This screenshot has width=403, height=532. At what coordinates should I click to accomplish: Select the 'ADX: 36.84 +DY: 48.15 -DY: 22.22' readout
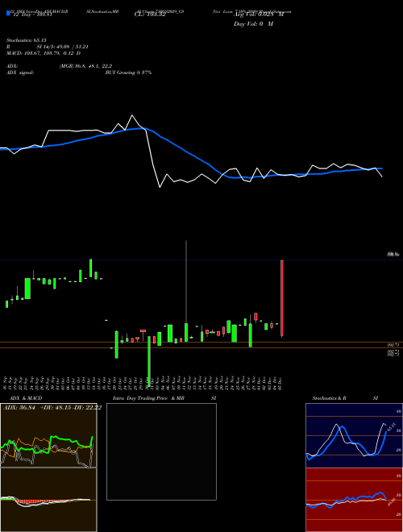click(52, 408)
